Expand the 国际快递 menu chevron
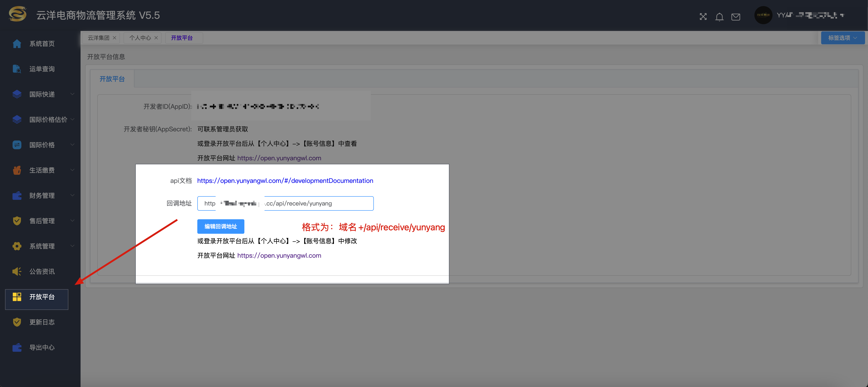 coord(72,94)
